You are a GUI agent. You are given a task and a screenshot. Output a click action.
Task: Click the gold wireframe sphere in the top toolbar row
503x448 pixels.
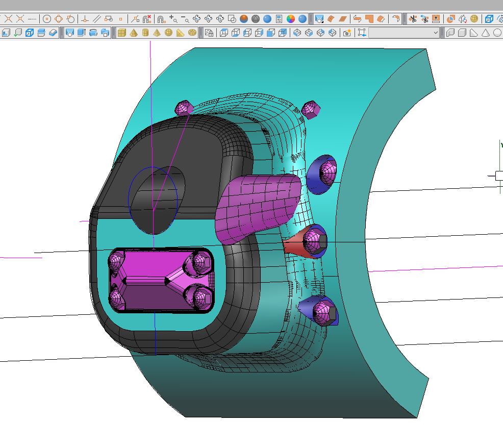click(474, 19)
